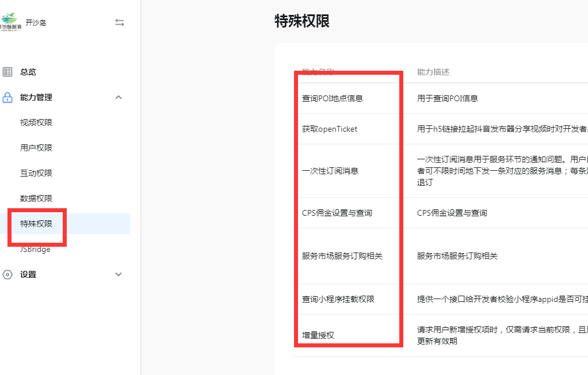Expand the 设置 menu chevron
Image resolution: width=588 pixels, height=375 pixels.
coord(119,274)
